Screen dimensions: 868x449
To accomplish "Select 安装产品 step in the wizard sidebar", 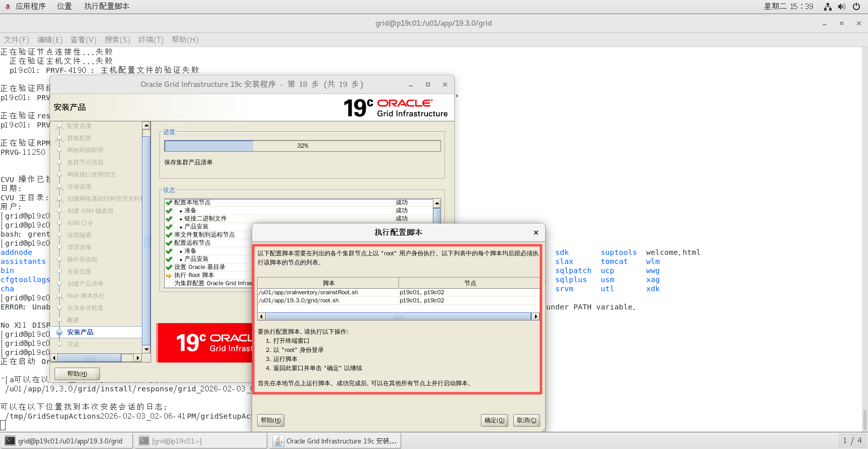I will click(80, 332).
